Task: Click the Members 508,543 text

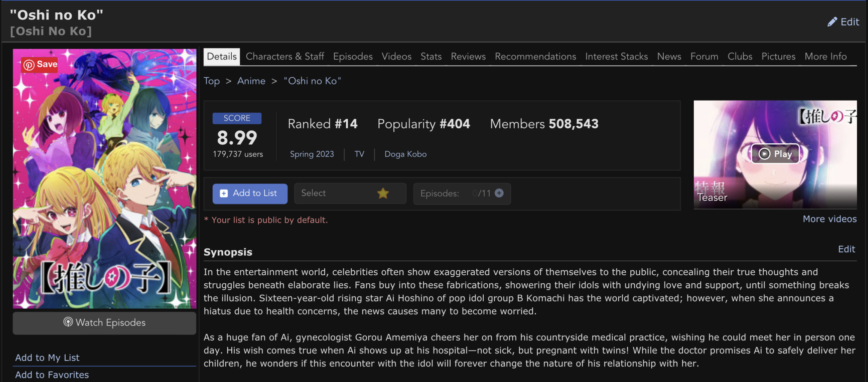Action: 544,124
